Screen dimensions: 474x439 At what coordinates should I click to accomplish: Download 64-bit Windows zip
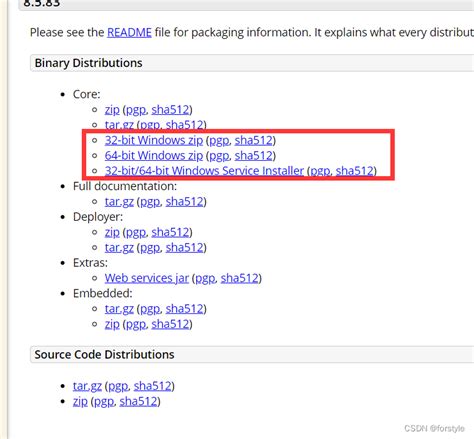154,156
